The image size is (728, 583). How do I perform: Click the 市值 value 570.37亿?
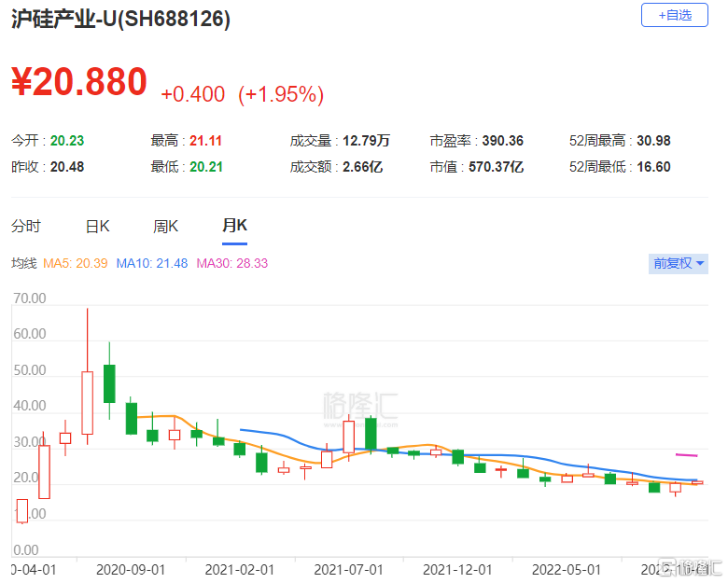point(496,167)
